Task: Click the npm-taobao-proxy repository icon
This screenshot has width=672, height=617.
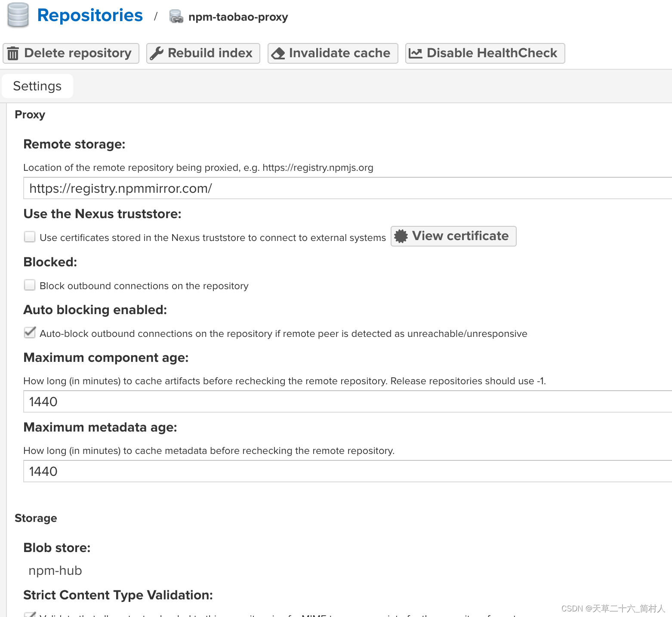Action: pos(176,17)
